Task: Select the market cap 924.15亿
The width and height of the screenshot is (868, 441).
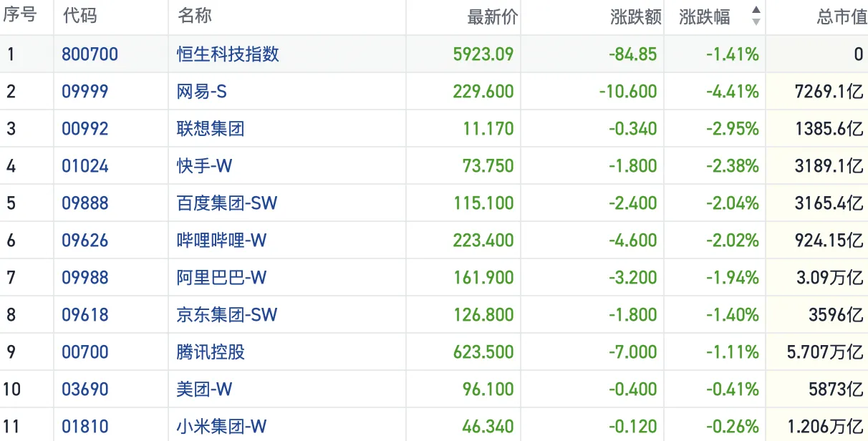Action: pos(829,241)
